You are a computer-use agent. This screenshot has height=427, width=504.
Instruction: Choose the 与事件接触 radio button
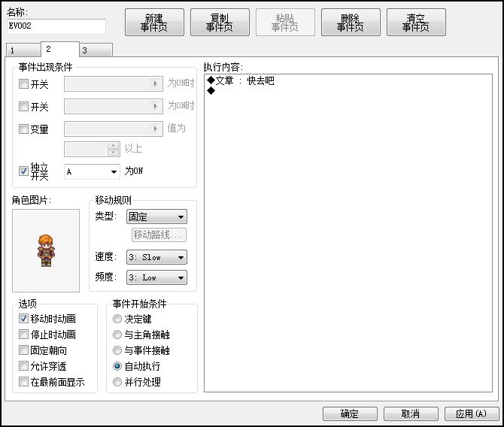point(117,350)
